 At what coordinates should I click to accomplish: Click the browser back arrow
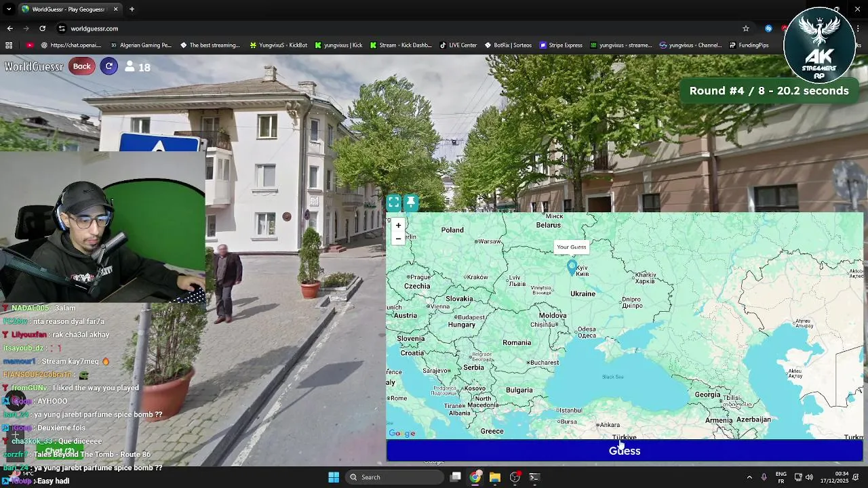coord(9,28)
